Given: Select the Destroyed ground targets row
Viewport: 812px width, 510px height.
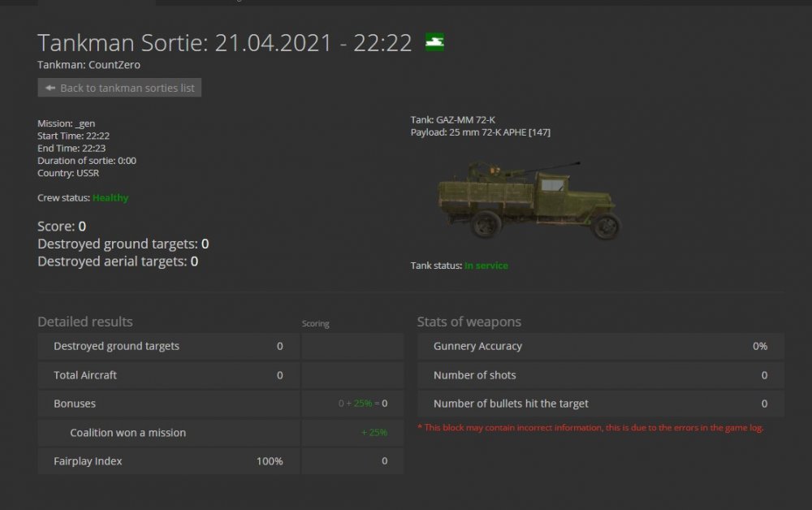Looking at the screenshot, I should 221,347.
